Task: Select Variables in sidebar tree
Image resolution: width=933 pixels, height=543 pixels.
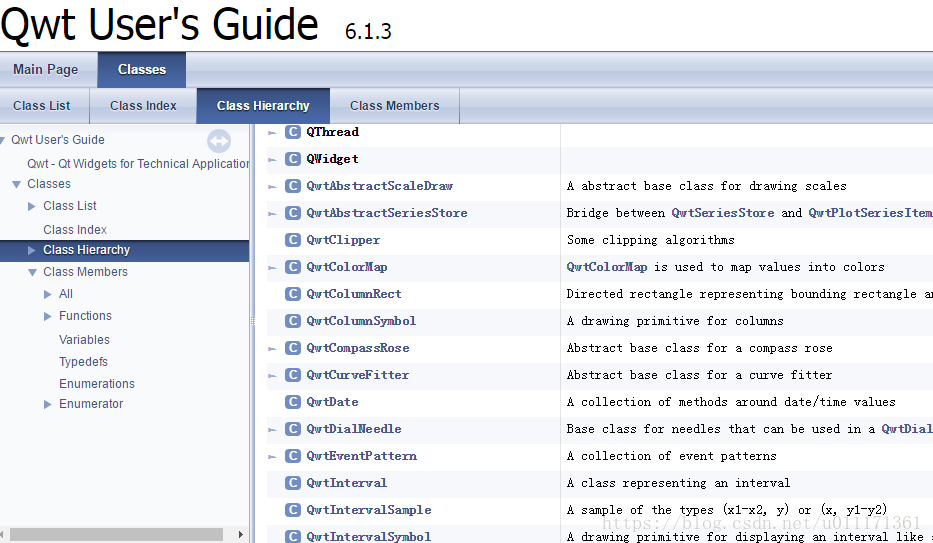Action: click(84, 340)
